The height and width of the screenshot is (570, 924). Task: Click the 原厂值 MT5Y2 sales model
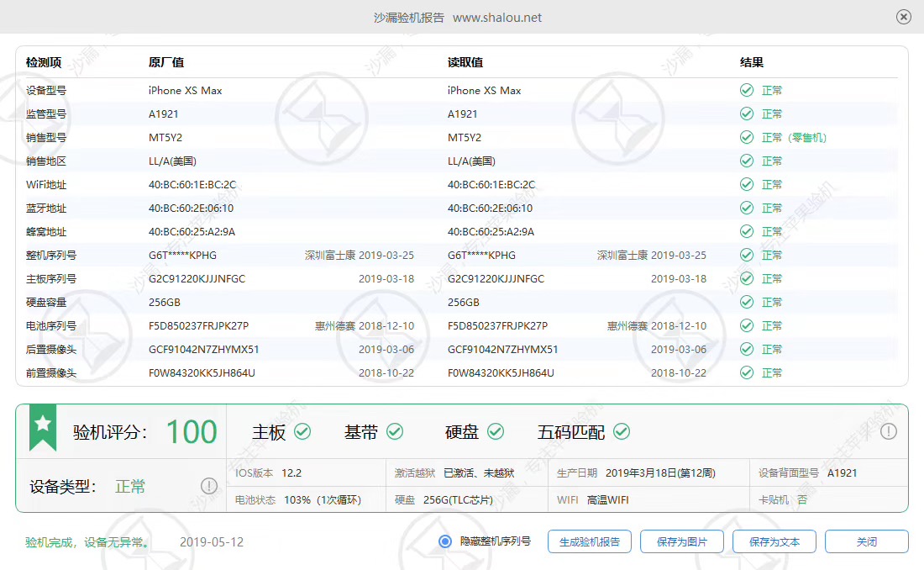165,138
